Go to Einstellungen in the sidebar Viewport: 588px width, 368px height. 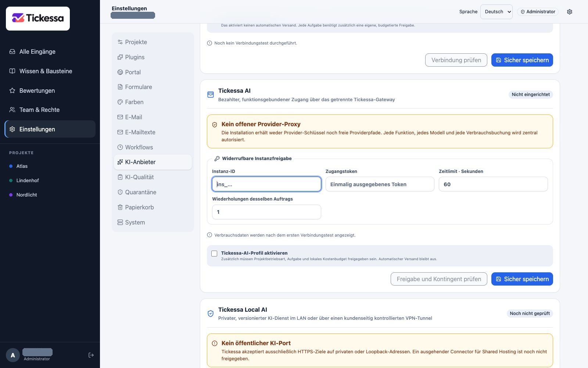click(50, 129)
